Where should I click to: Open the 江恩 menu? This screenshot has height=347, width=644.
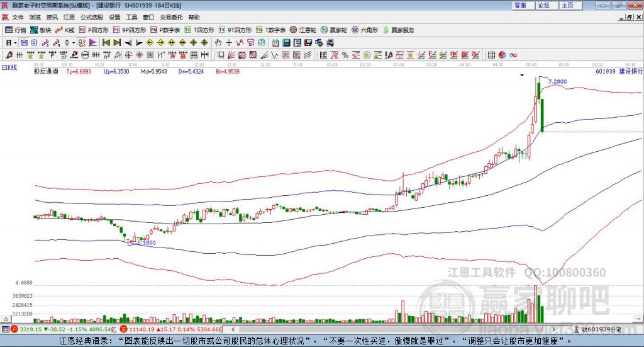(x=69, y=17)
